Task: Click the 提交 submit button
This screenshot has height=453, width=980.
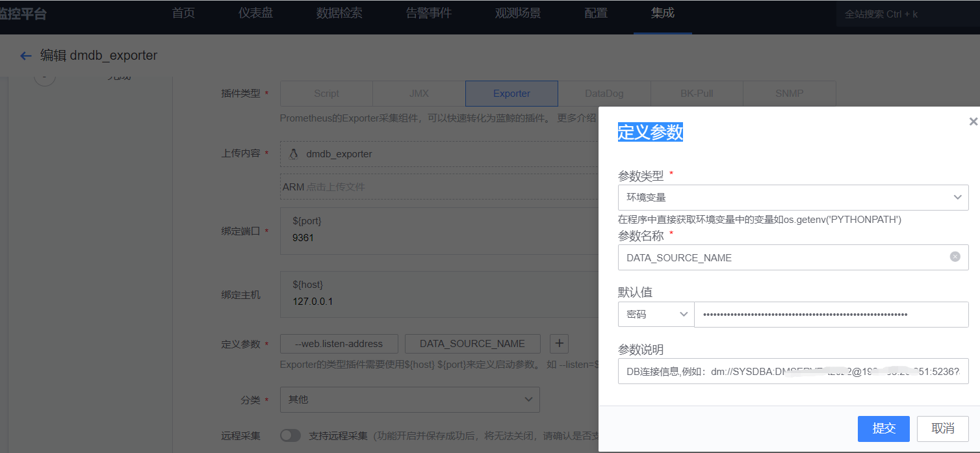Action: tap(884, 428)
